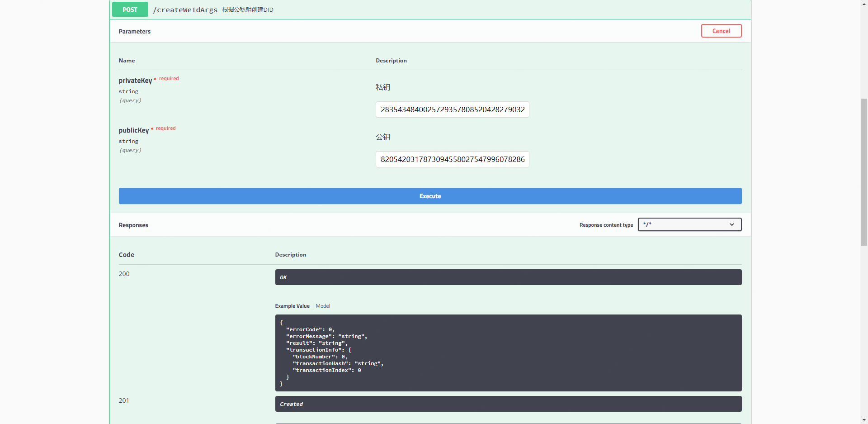This screenshot has height=424, width=868.
Task: Click the publicKey parameter name
Action: 133,130
